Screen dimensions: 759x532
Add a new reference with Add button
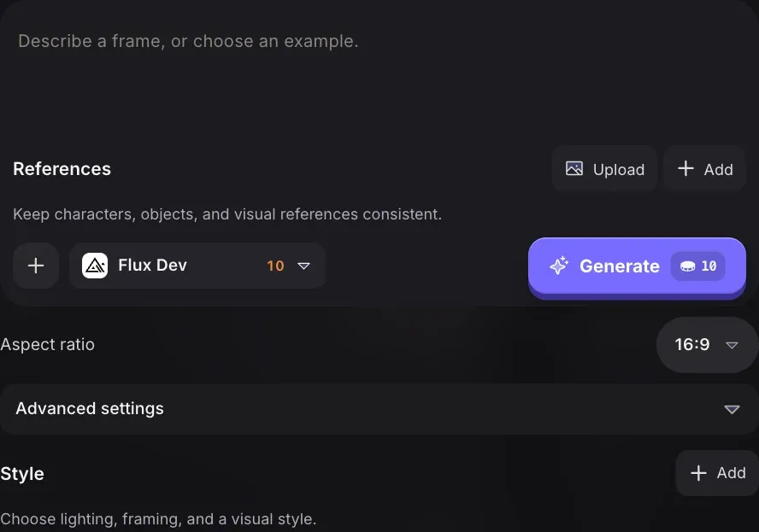pyautogui.click(x=705, y=169)
